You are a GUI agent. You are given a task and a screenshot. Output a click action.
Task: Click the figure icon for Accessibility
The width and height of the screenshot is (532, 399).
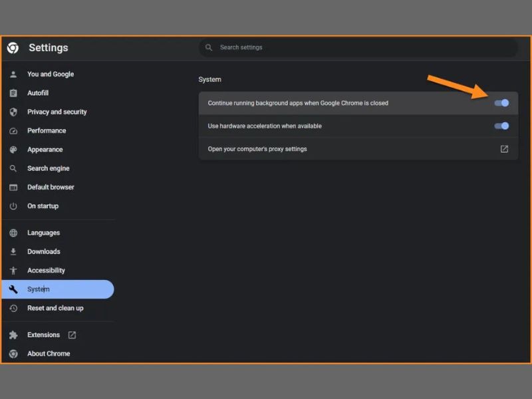click(x=13, y=271)
